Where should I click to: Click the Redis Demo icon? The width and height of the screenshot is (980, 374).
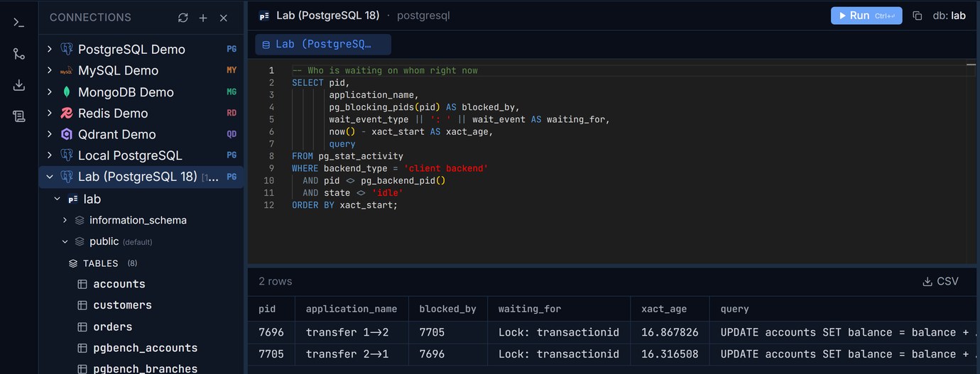pyautogui.click(x=67, y=113)
